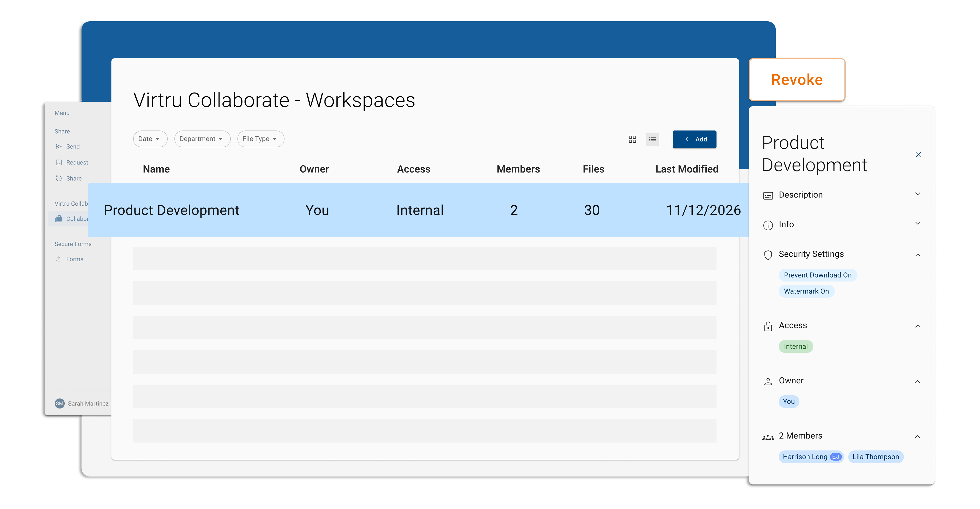This screenshot has width=980, height=509.
Task: Switch to grid view layout
Action: (632, 139)
